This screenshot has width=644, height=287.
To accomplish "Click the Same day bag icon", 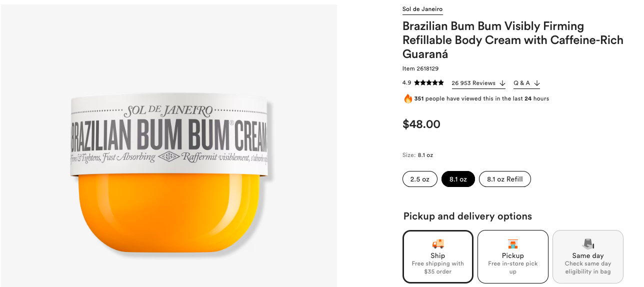I will pyautogui.click(x=587, y=243).
